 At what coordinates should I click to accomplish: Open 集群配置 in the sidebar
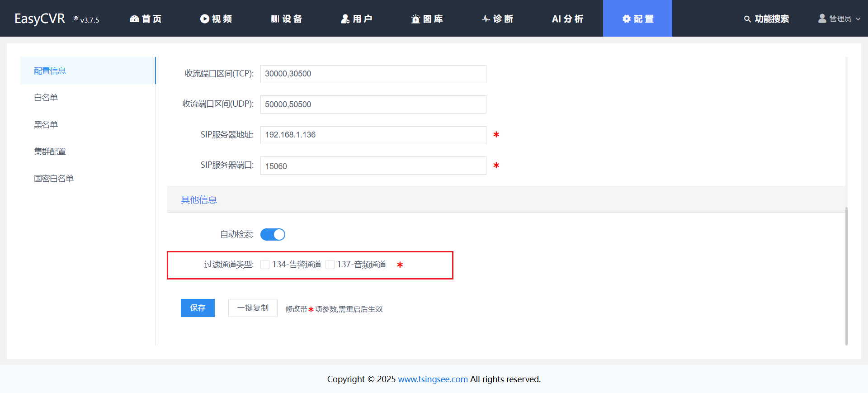tap(88, 152)
